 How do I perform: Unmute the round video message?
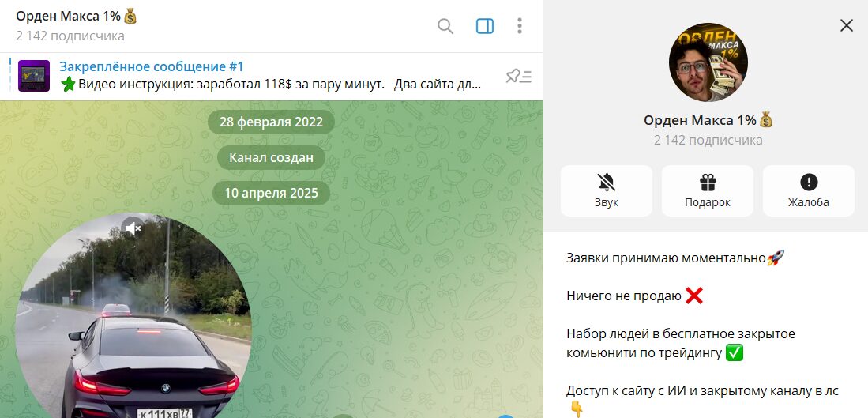pyautogui.click(x=133, y=227)
